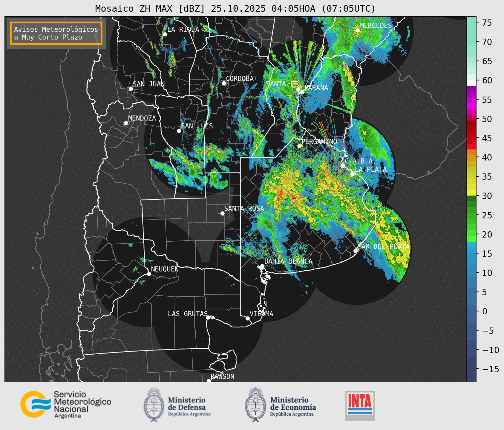The height and width of the screenshot is (430, 504).
Task: Click the 0 value on dBZ scale
Action: click(485, 312)
